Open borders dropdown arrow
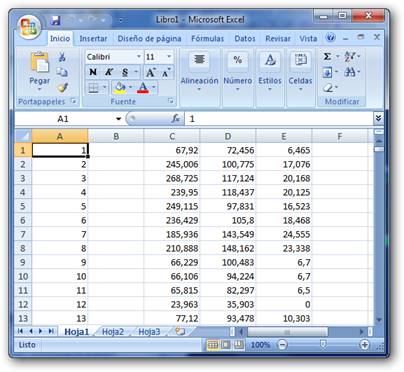 coord(104,88)
